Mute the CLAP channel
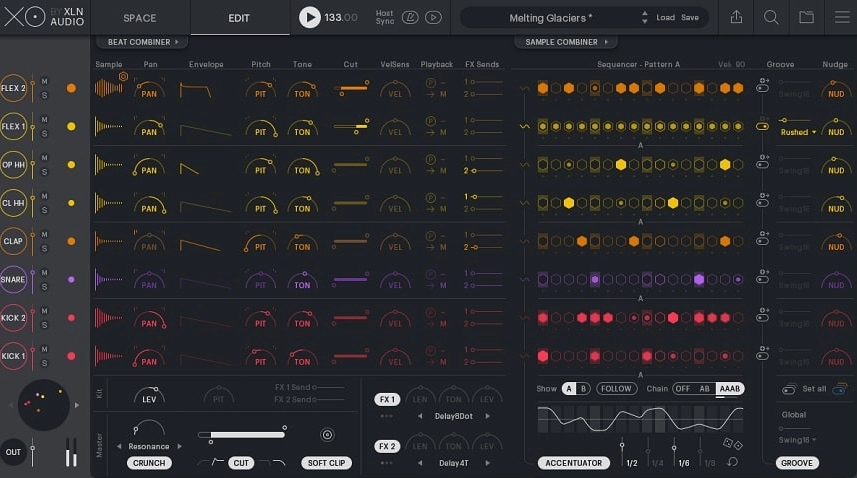This screenshot has width=857, height=478. tap(44, 234)
